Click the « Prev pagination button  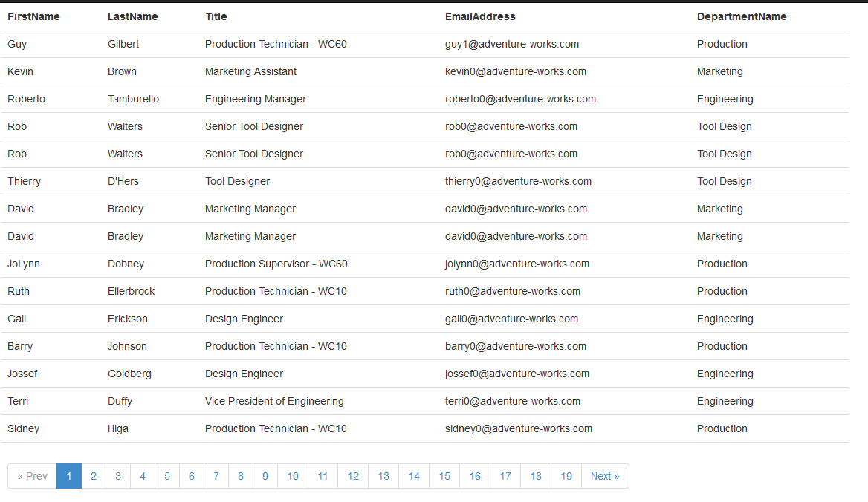click(x=32, y=476)
